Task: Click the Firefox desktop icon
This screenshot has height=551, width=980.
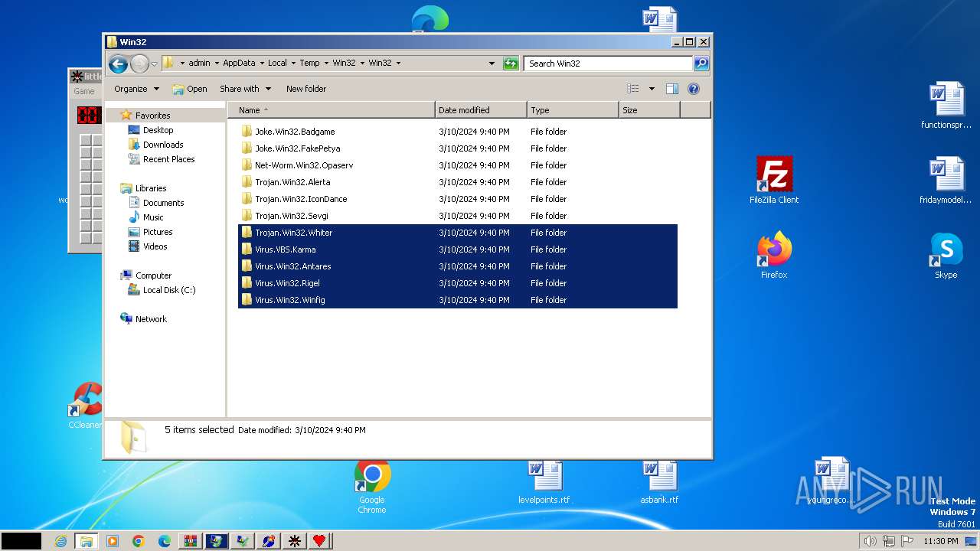Action: (x=774, y=255)
